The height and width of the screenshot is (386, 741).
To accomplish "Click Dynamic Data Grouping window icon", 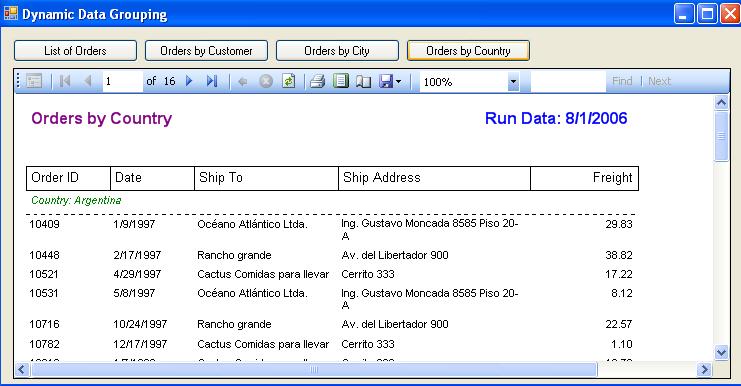I will click(10, 13).
